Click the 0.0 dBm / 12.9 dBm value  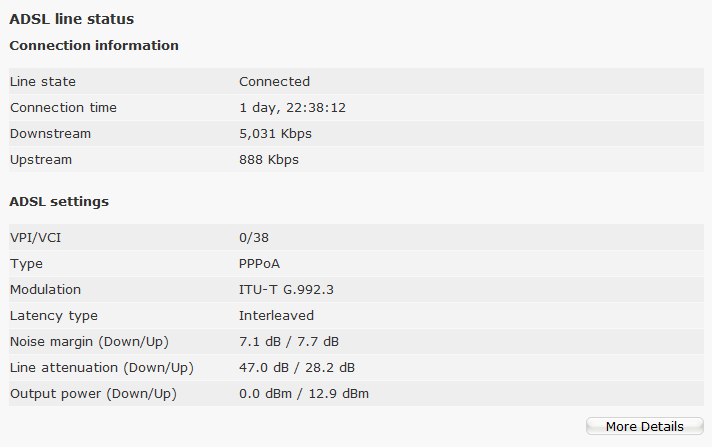click(304, 393)
